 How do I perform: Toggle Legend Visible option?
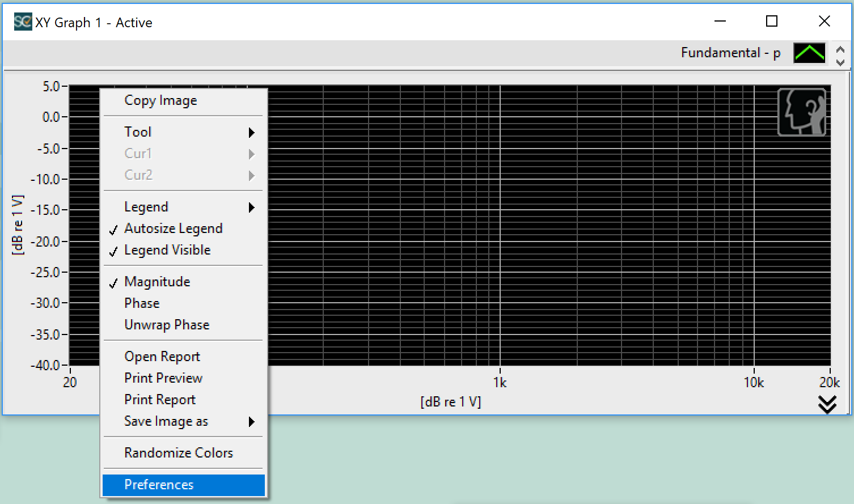pyautogui.click(x=184, y=251)
